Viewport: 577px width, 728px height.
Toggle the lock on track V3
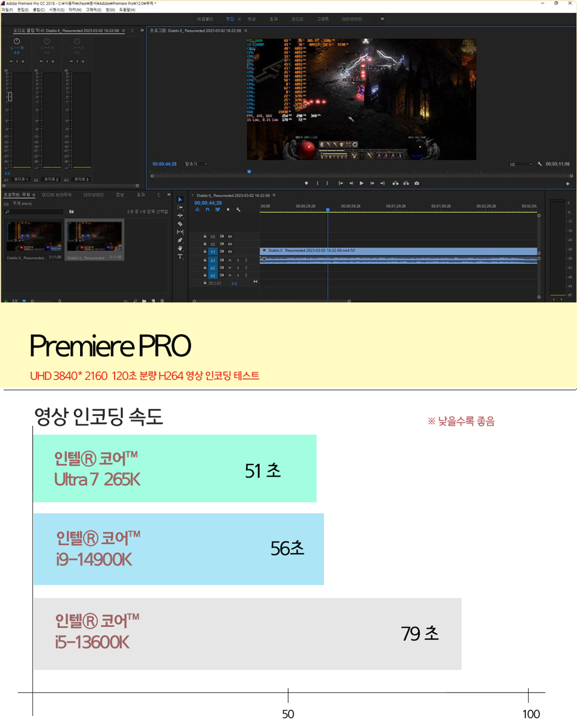pos(205,236)
